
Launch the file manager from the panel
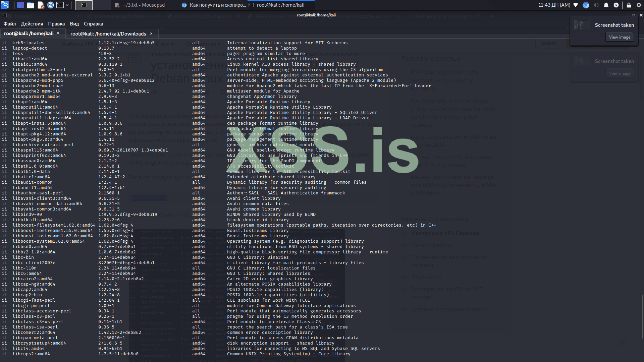tap(30, 5)
